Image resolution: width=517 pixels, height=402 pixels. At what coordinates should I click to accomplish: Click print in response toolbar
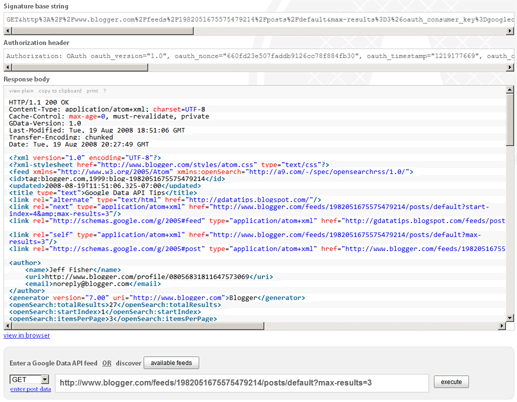92,91
